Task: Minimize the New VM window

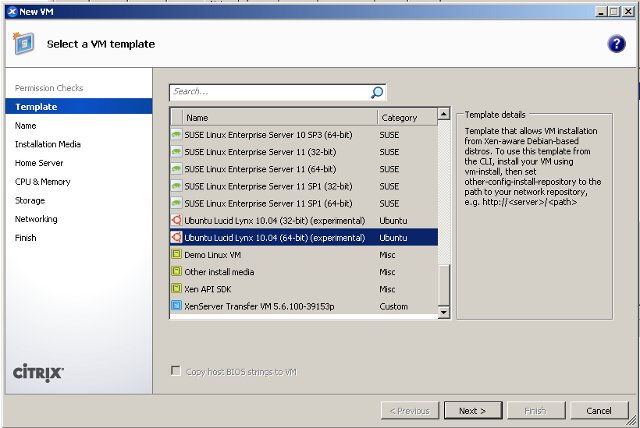Action: [600, 12]
